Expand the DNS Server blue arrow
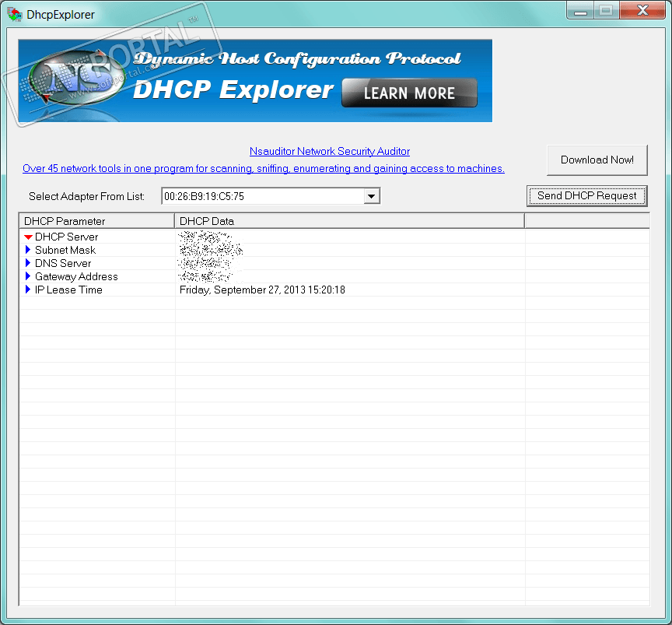Viewport: 672px width, 625px height. click(28, 263)
